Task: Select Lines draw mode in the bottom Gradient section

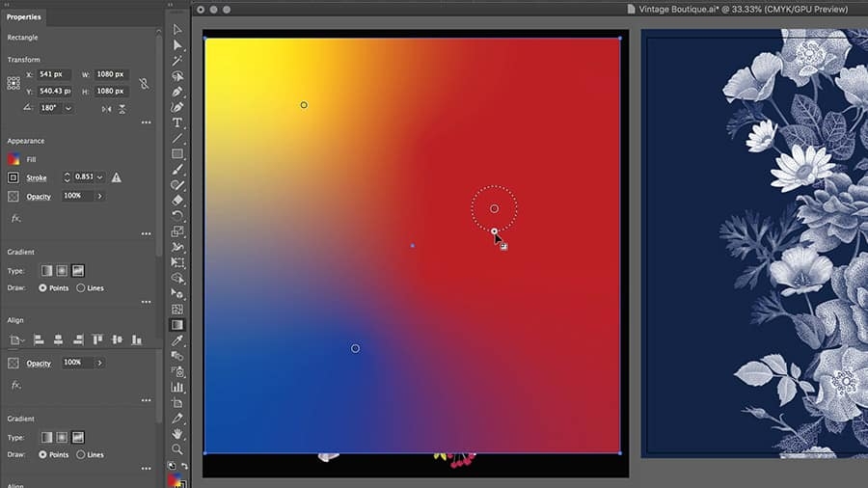Action: click(81, 455)
